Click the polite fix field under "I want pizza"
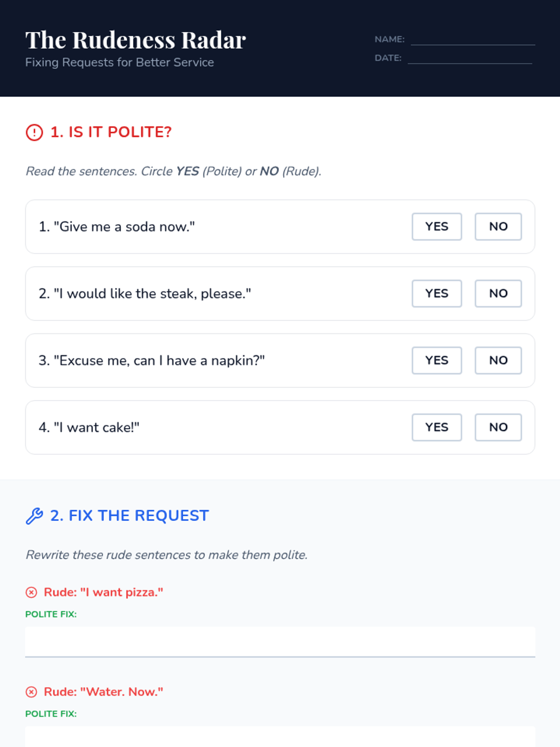The width and height of the screenshot is (560, 747). click(280, 641)
